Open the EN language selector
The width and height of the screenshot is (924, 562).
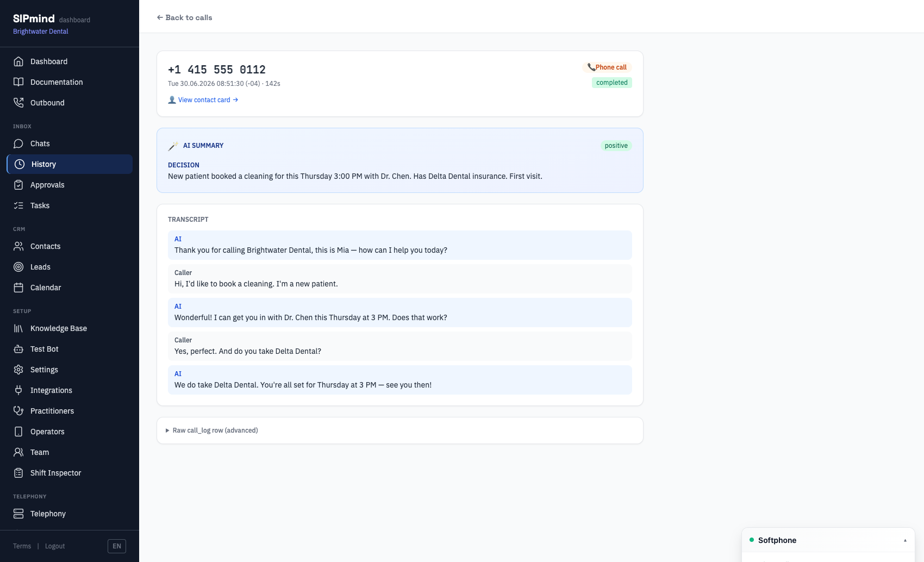(x=117, y=546)
